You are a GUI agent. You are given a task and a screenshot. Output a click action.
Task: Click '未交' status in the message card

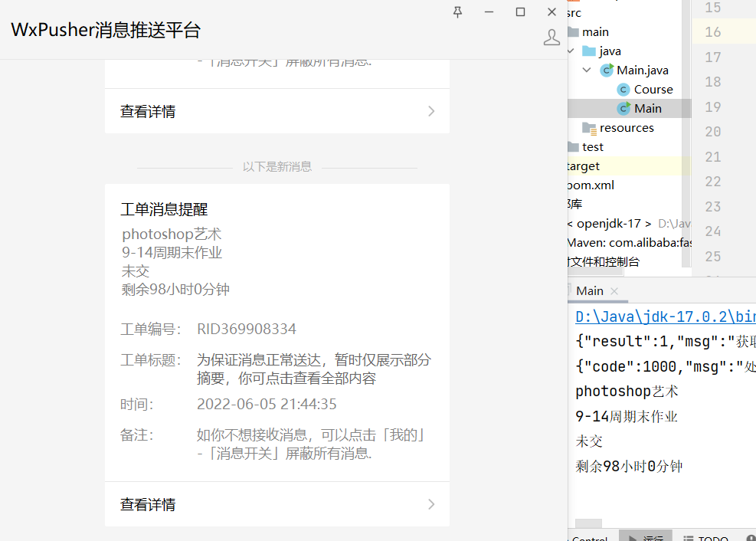coord(136,271)
